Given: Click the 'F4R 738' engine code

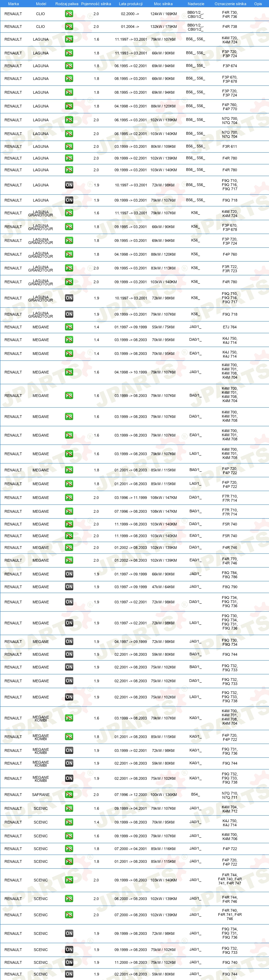Looking at the screenshot, I should pos(229,27).
